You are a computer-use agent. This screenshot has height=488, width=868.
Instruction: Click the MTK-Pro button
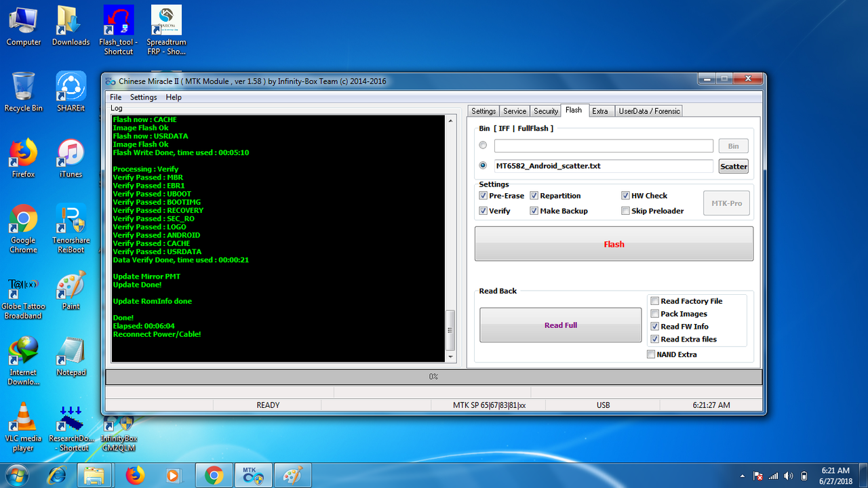click(726, 203)
